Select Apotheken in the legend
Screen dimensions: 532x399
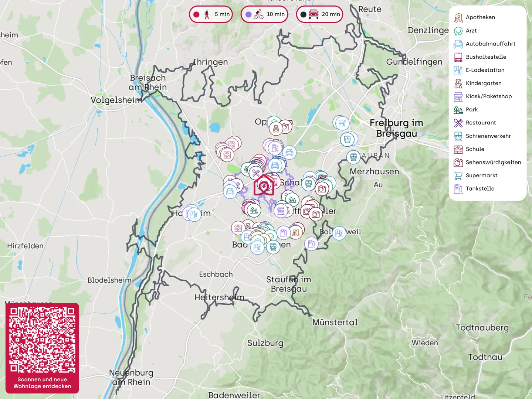480,17
